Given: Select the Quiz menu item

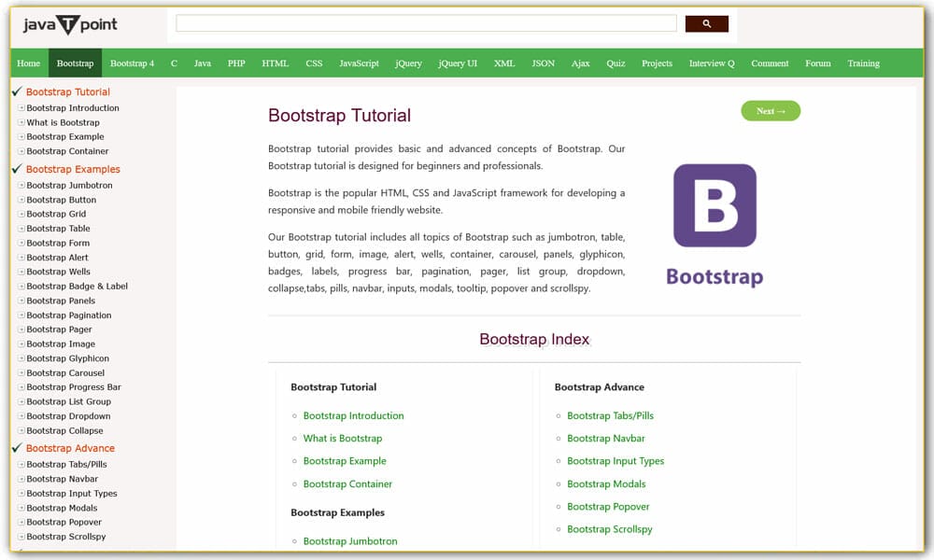Looking at the screenshot, I should click(x=618, y=63).
